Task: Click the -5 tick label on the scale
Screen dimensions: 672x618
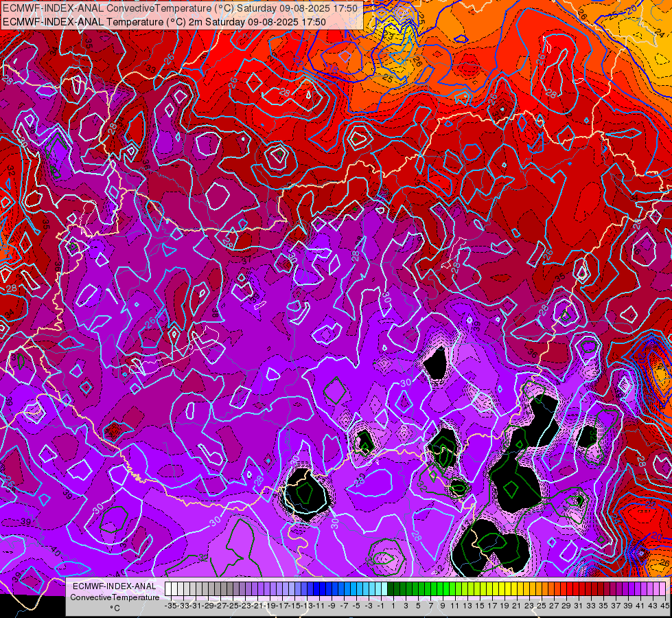Action: click(356, 606)
